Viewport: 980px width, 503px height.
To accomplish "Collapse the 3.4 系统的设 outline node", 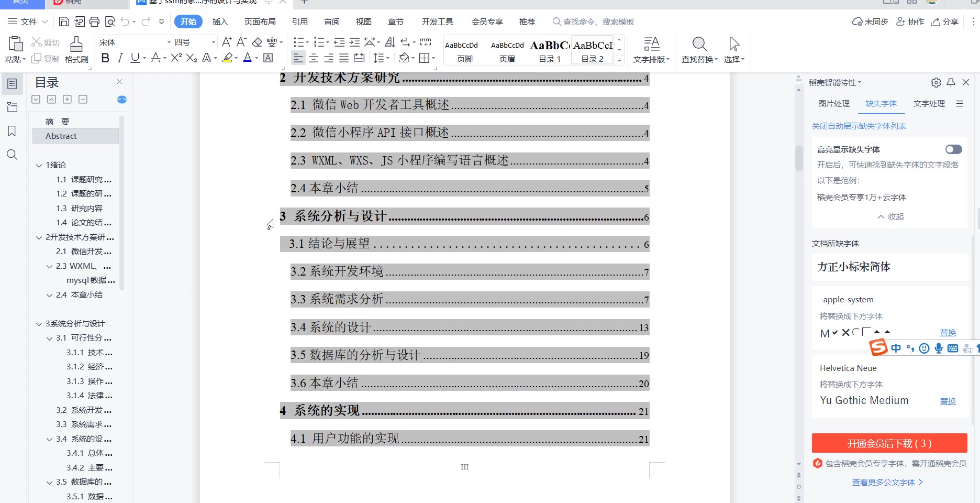I will (x=49, y=440).
